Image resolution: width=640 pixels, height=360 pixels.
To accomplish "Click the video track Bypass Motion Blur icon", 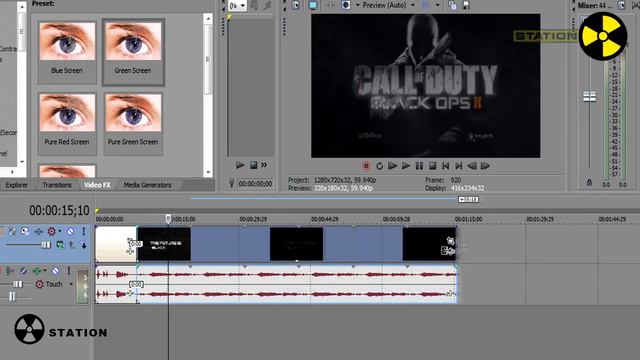I will (12, 231).
